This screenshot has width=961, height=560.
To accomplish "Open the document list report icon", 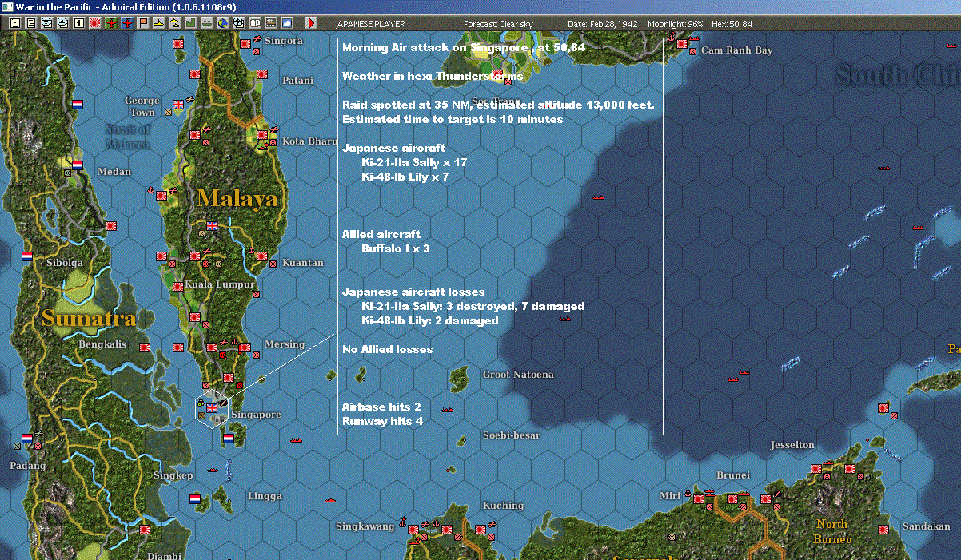I will coord(31,23).
